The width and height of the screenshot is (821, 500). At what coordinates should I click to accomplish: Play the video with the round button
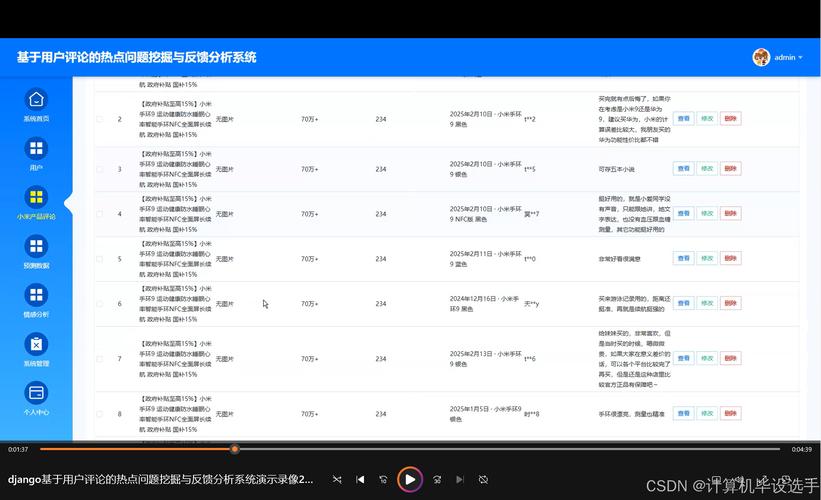410,479
